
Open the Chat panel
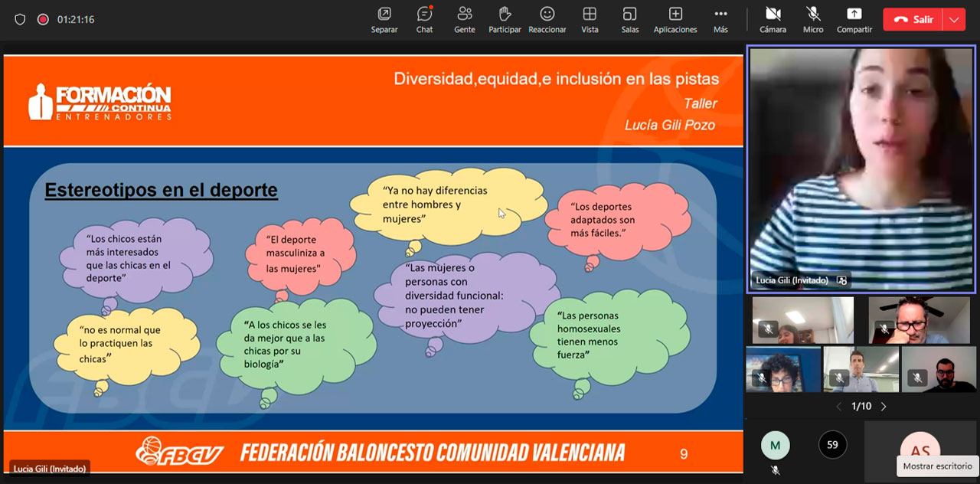pyautogui.click(x=424, y=20)
